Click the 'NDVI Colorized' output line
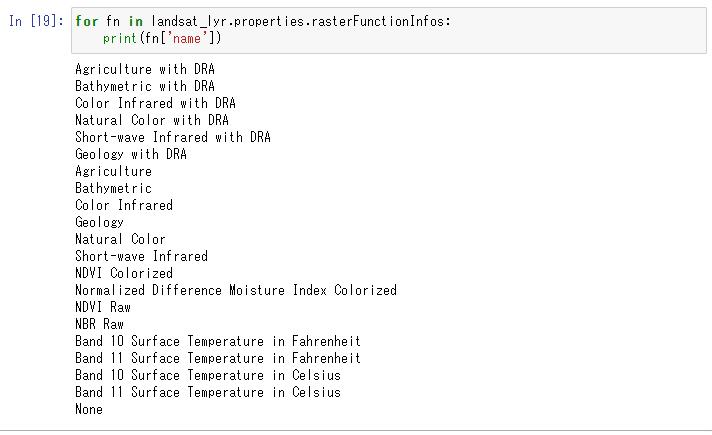The width and height of the screenshot is (712, 435). 123,273
